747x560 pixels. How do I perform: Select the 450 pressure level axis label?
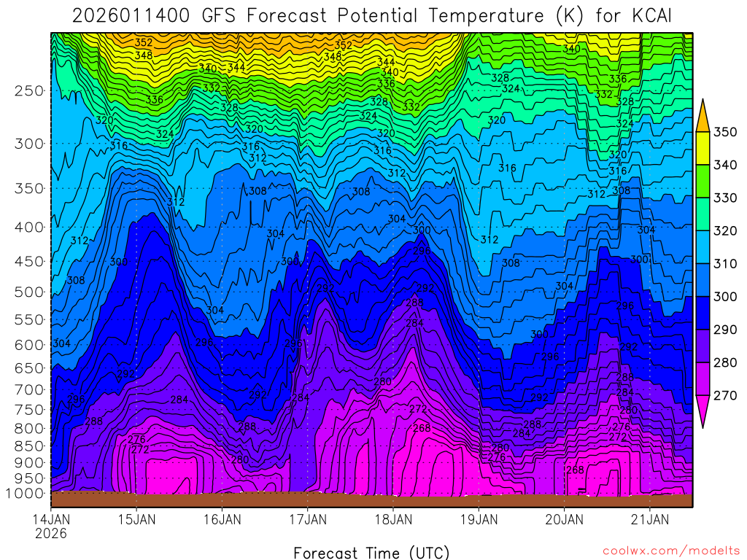coord(29,262)
